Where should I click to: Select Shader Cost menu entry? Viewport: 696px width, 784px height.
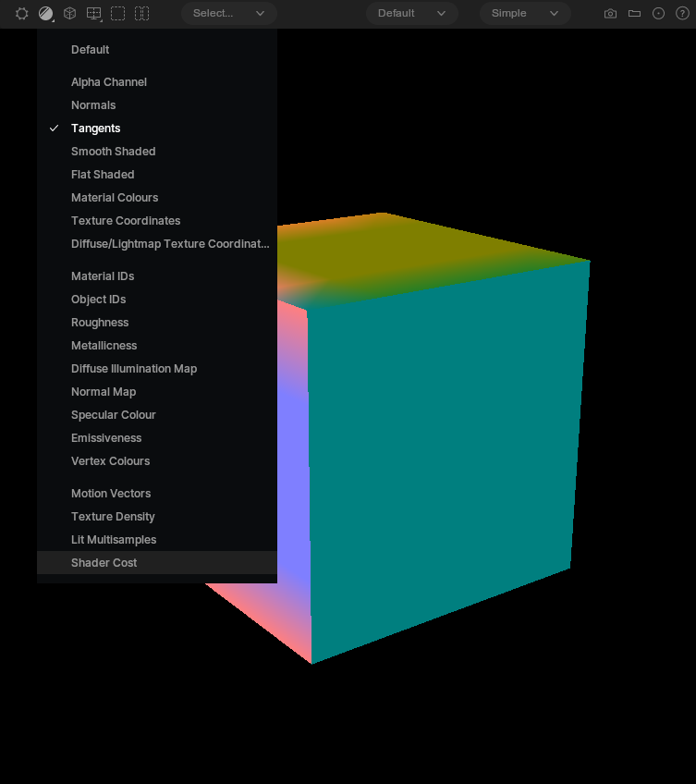pyautogui.click(x=104, y=563)
